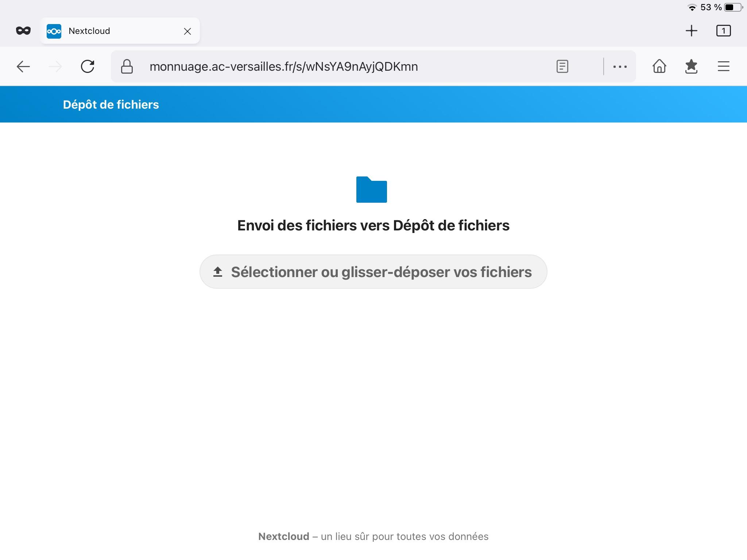This screenshot has width=747, height=560.
Task: Click the URL address field
Action: [328, 66]
